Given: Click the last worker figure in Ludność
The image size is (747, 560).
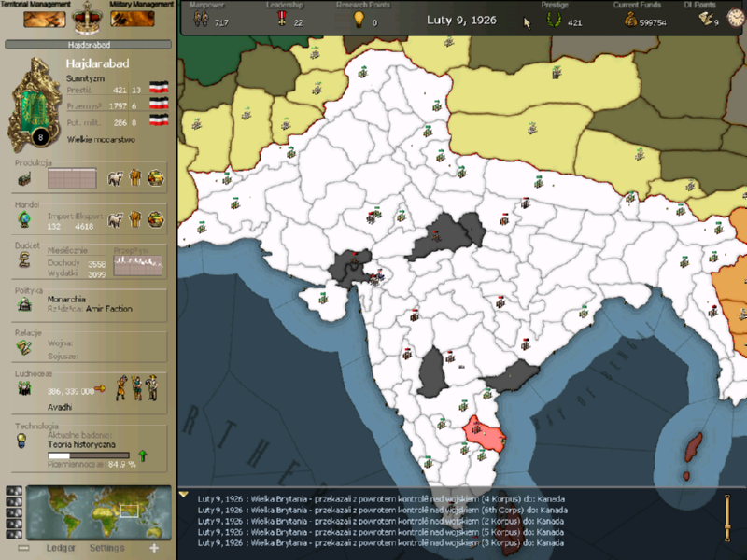Looking at the screenshot, I should pos(152,387).
